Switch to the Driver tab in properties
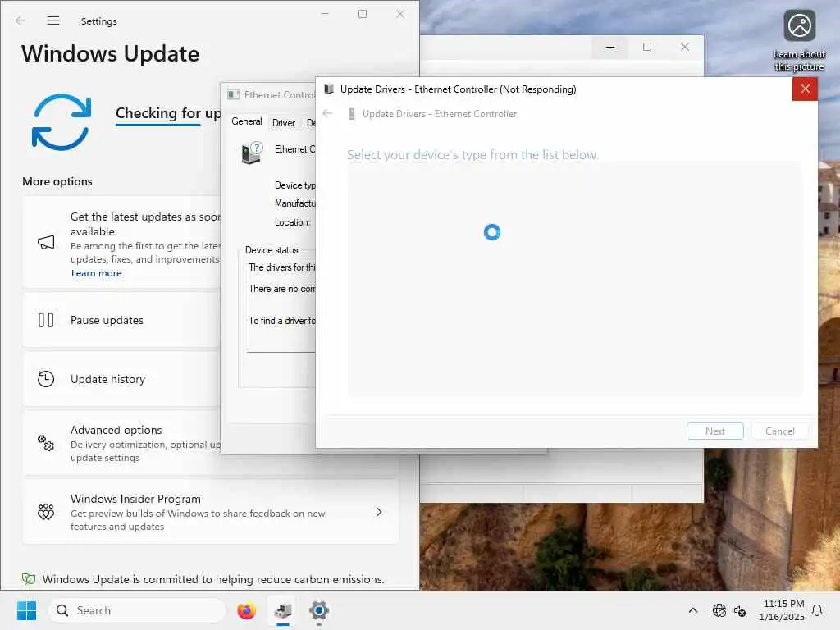Viewport: 840px width, 630px height. (x=283, y=123)
